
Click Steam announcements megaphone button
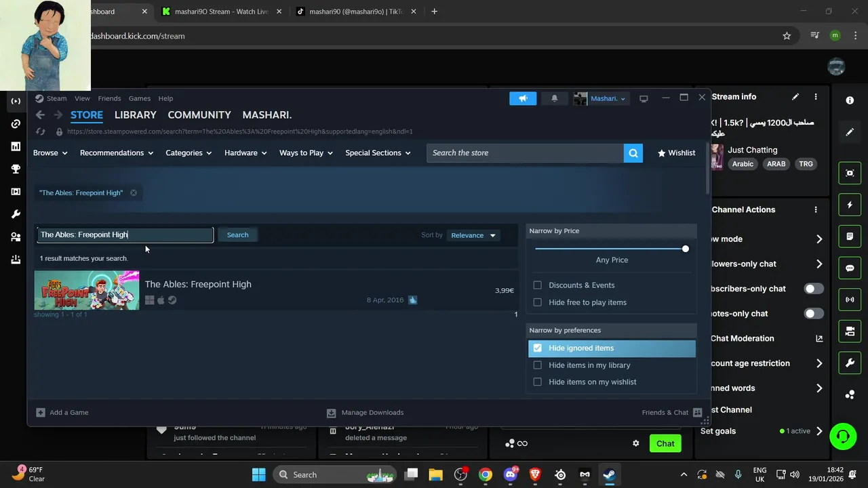pos(523,98)
